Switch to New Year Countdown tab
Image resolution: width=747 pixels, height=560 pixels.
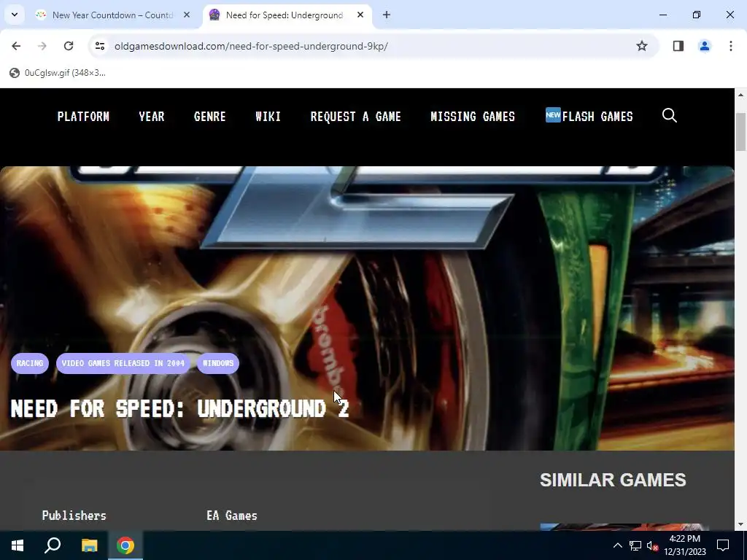coord(113,15)
